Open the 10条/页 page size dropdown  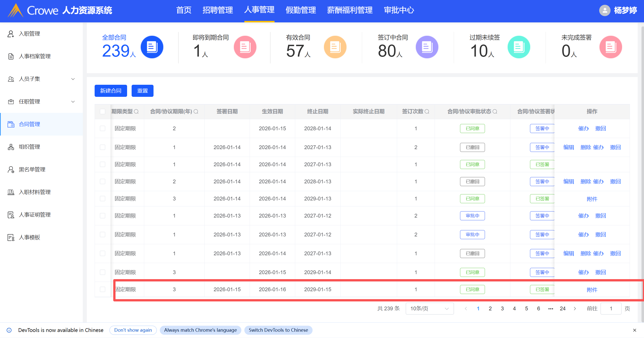pyautogui.click(x=429, y=309)
